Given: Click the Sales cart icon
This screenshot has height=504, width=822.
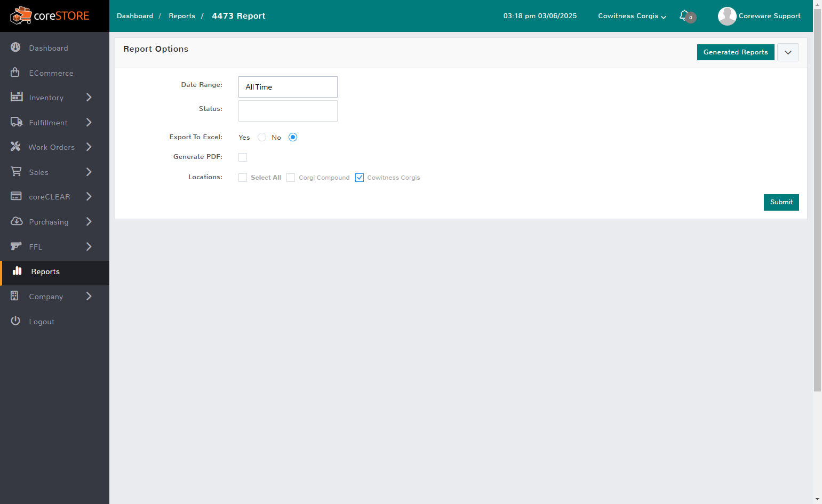Looking at the screenshot, I should 16,171.
